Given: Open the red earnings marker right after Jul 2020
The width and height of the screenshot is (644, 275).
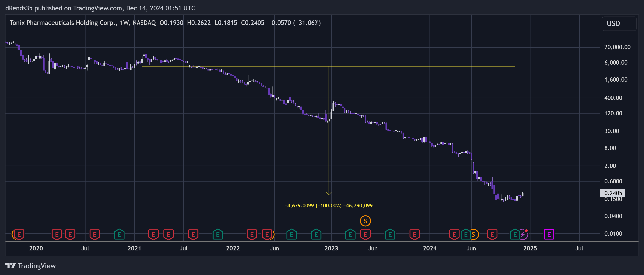Looking at the screenshot, I should [x=95, y=234].
